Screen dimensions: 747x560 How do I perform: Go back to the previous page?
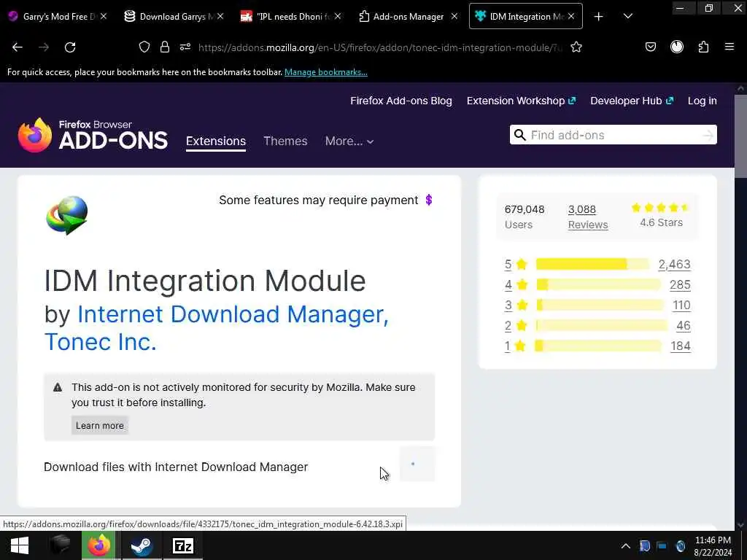pos(18,47)
